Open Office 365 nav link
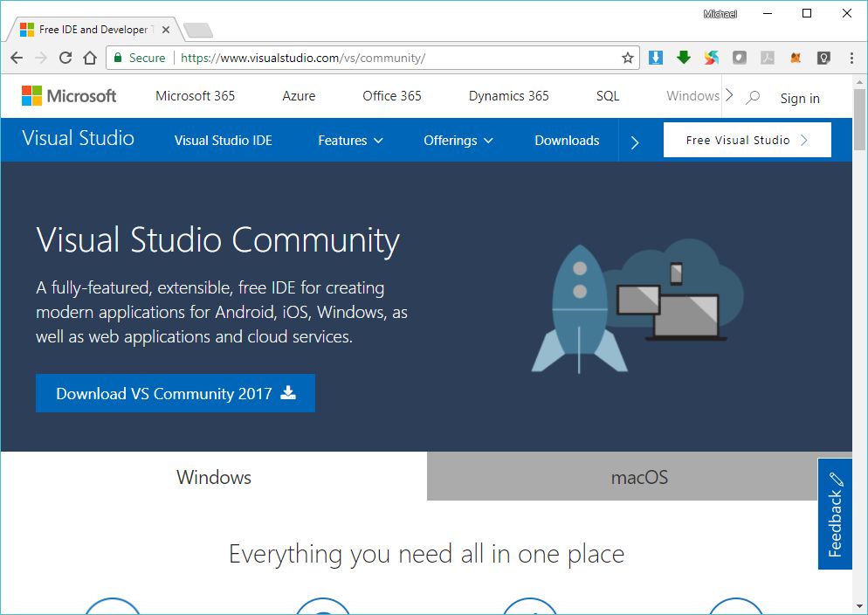 tap(392, 96)
